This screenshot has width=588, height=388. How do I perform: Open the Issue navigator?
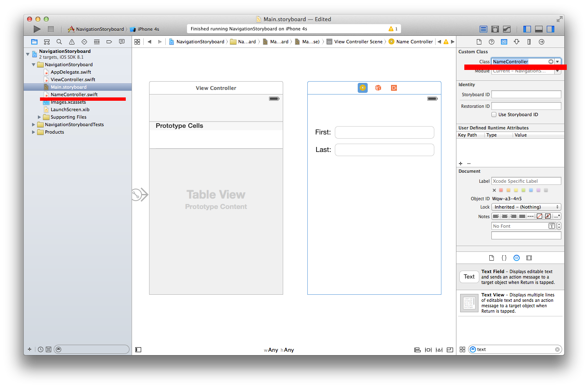72,42
